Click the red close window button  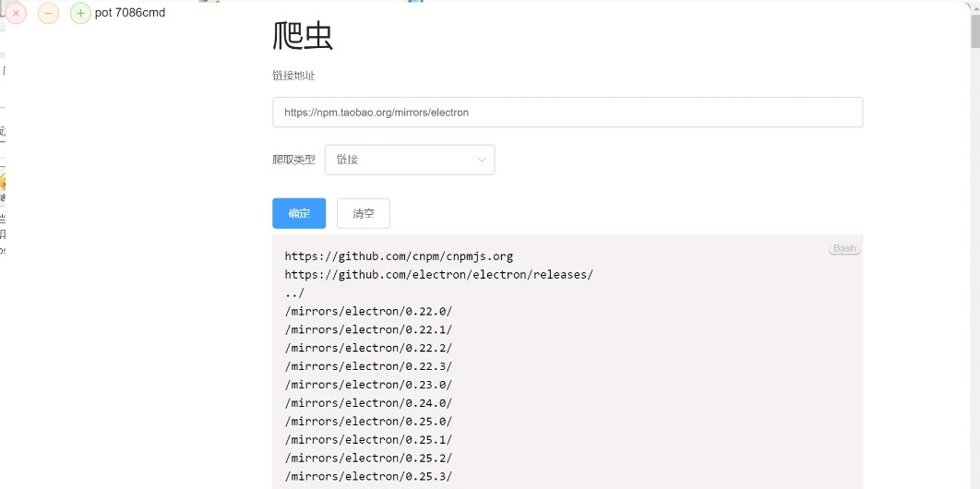pyautogui.click(x=16, y=13)
